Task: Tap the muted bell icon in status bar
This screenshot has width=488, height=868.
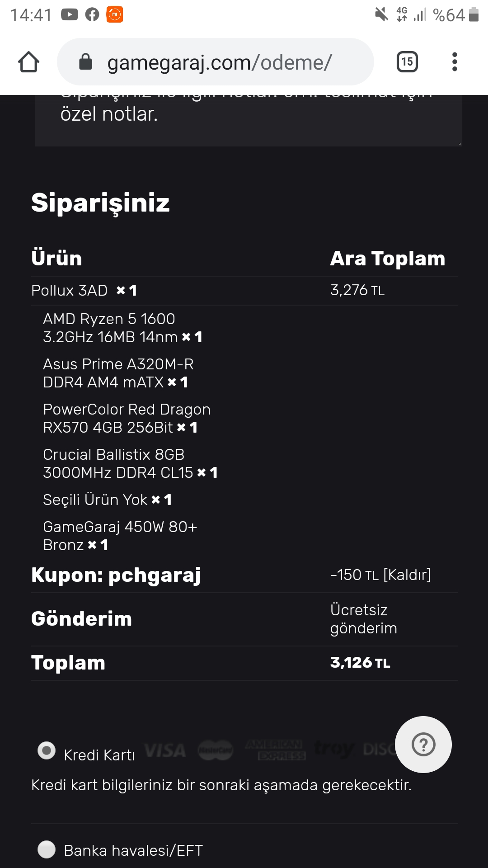Action: (x=381, y=15)
